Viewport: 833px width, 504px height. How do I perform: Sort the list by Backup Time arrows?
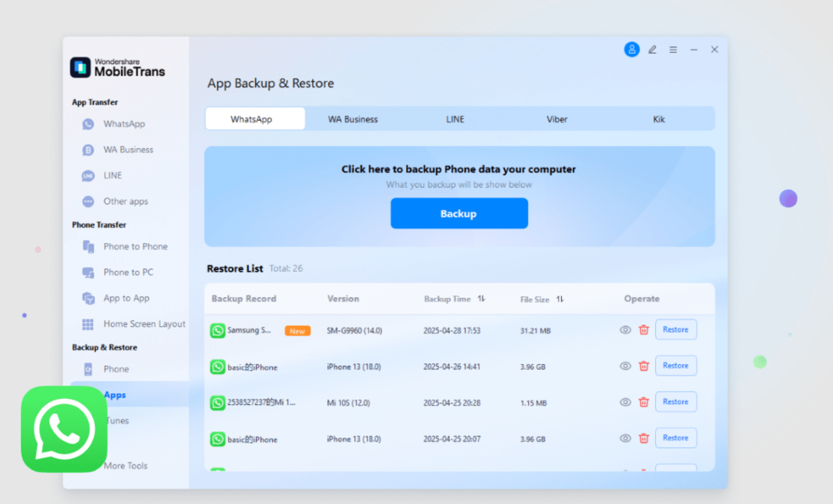(481, 298)
